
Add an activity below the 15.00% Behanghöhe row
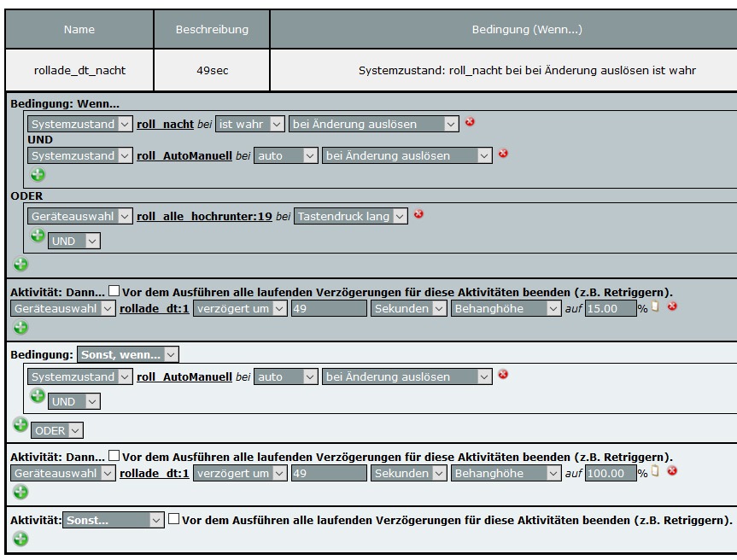click(x=20, y=327)
